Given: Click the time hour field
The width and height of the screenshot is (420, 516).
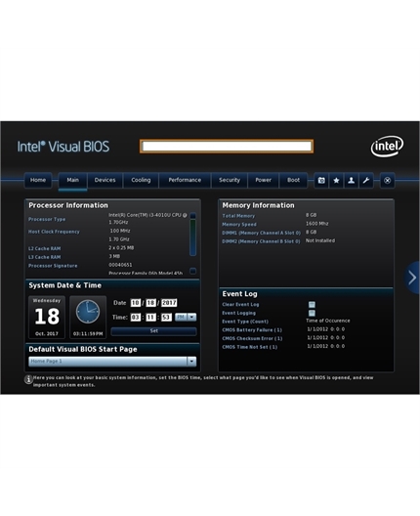Looking at the screenshot, I should [x=135, y=318].
